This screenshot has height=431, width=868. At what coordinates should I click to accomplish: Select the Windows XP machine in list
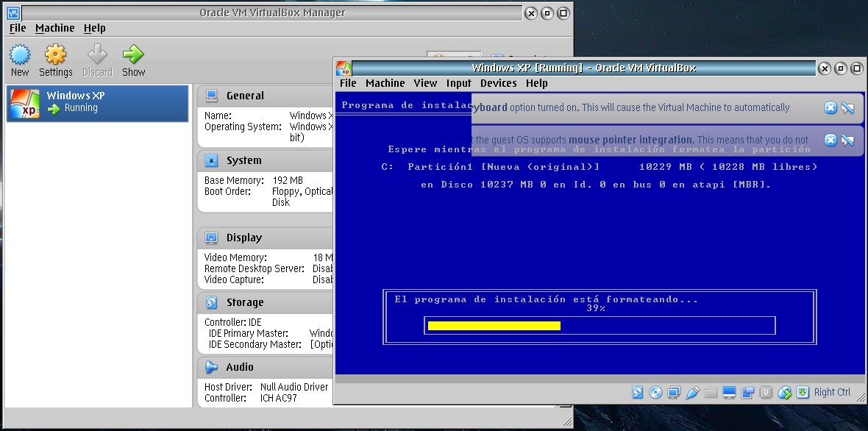pos(97,103)
